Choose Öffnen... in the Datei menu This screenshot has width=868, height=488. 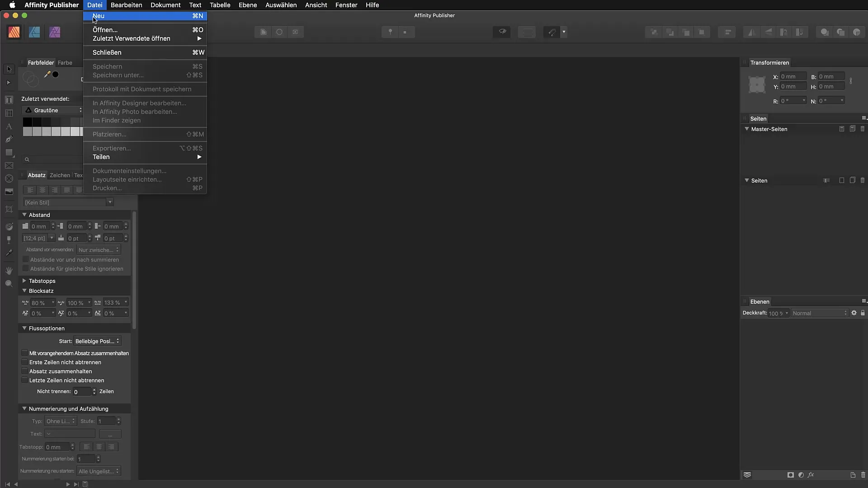tap(145, 30)
